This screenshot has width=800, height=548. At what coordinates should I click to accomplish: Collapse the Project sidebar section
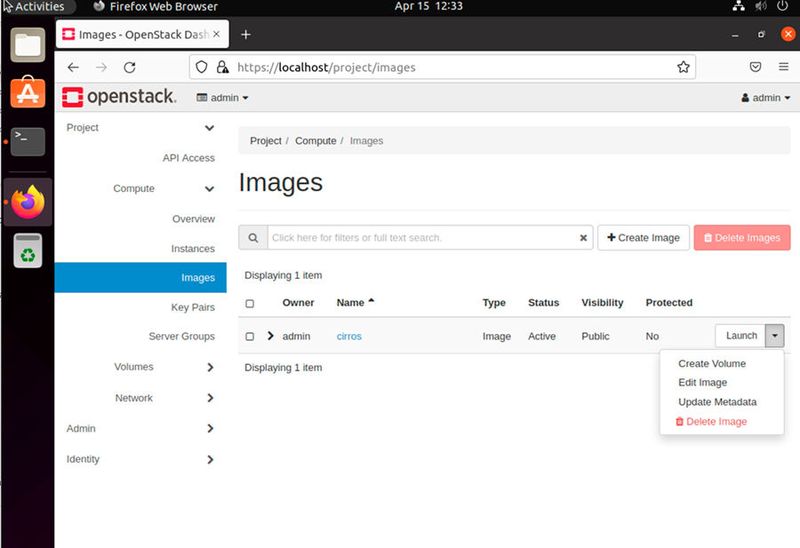209,128
